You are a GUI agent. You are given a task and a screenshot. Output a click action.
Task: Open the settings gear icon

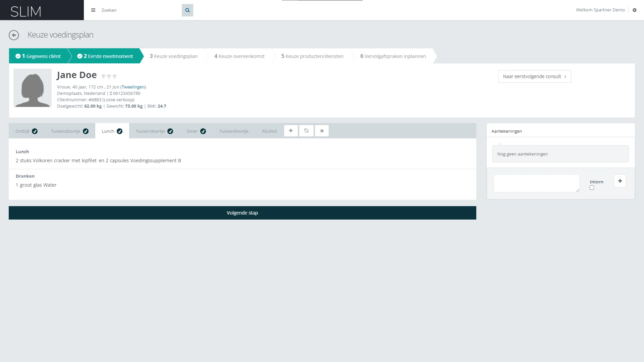coord(635,10)
